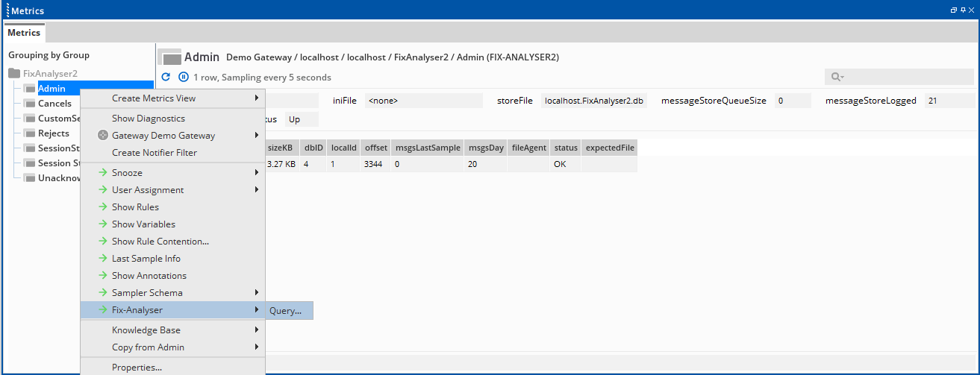
Task: Select Query... from Fix-Analyser submenu
Action: click(x=285, y=311)
